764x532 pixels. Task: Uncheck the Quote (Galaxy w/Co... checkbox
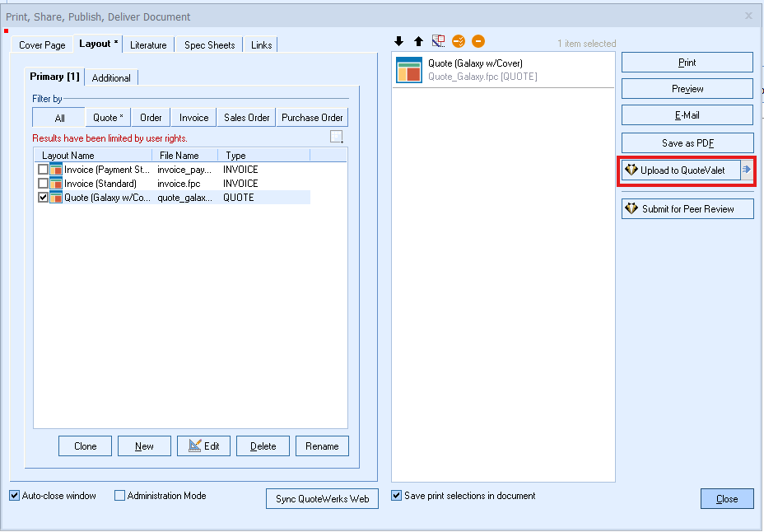click(43, 198)
